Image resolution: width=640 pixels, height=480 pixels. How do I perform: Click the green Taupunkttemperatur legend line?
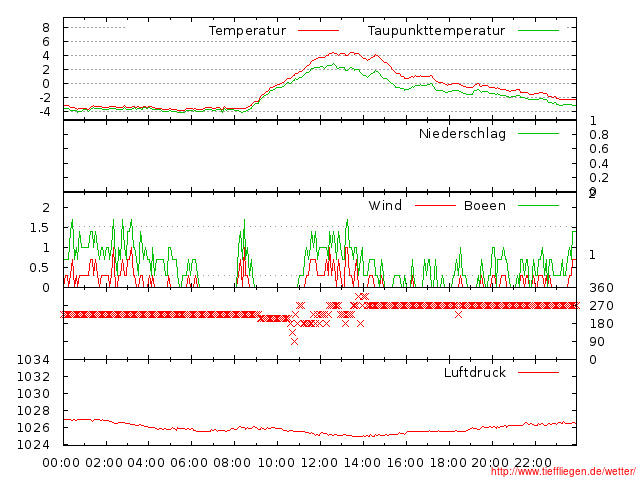pyautogui.click(x=538, y=31)
